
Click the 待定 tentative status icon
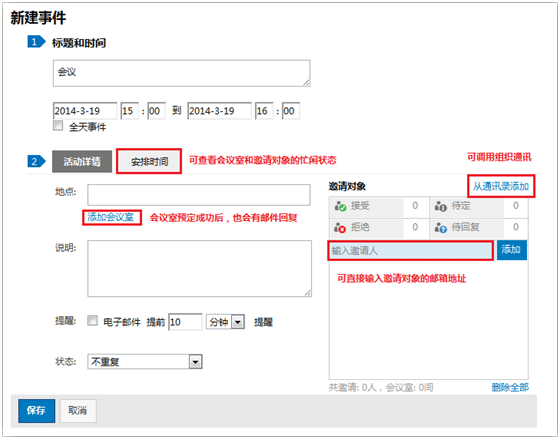pos(441,206)
